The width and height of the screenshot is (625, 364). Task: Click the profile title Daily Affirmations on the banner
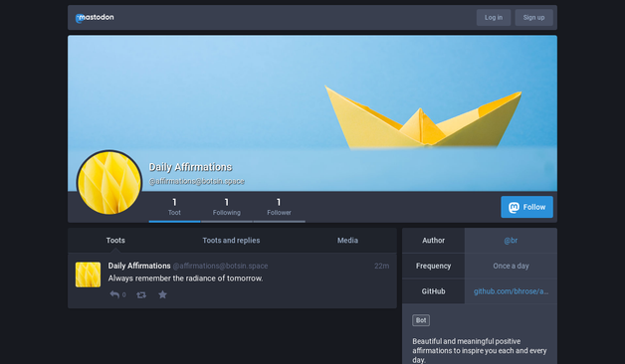[190, 167]
